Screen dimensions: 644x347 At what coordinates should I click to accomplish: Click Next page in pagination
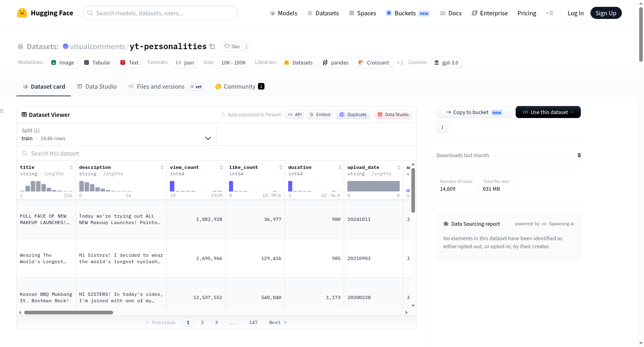[278, 322]
